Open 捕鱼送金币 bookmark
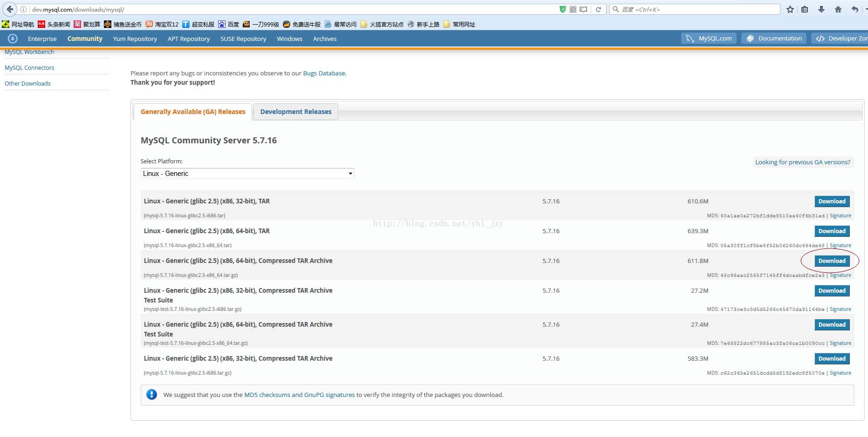Screen dimensions: 868x437 click(x=123, y=24)
